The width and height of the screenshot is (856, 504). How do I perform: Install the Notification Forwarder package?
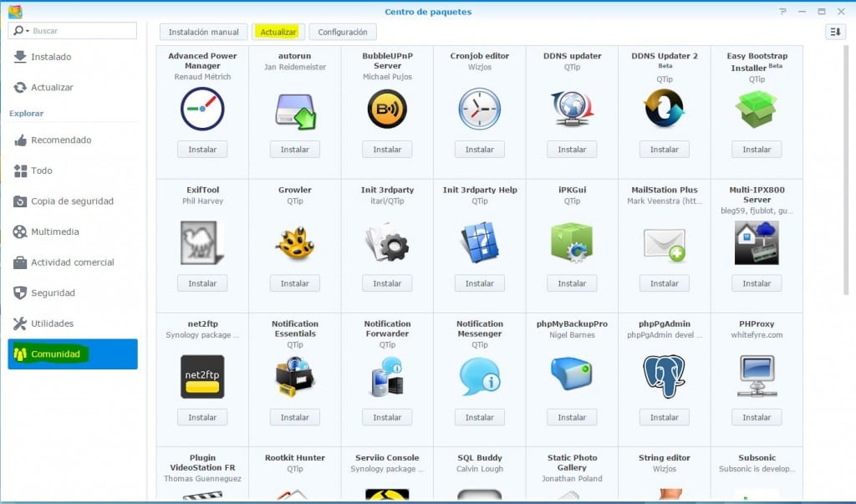coord(387,416)
